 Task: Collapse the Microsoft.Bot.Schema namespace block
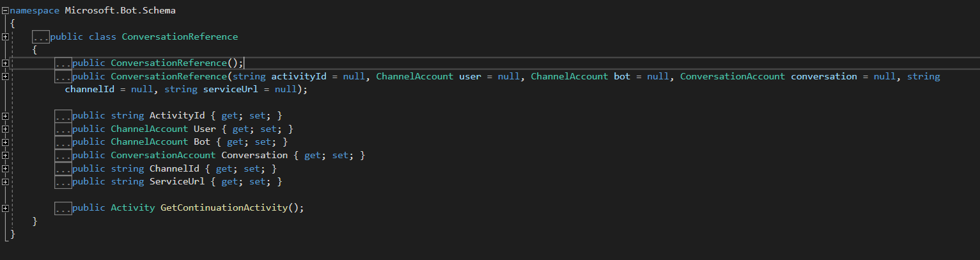pos(5,10)
